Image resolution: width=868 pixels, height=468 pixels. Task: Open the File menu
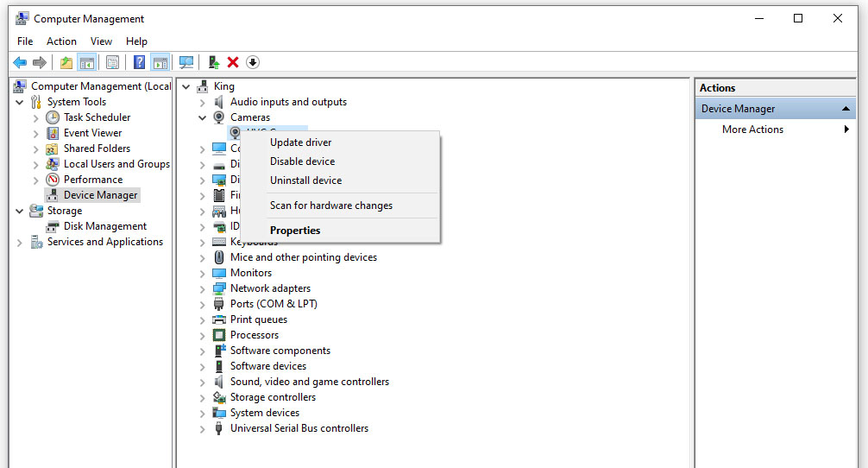point(25,41)
